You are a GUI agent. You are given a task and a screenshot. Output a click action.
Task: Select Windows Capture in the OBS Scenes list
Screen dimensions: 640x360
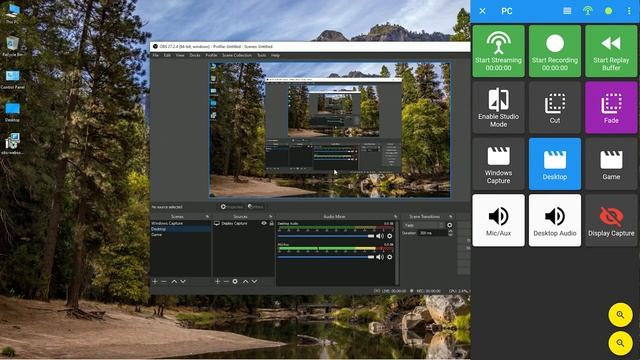coord(181,223)
